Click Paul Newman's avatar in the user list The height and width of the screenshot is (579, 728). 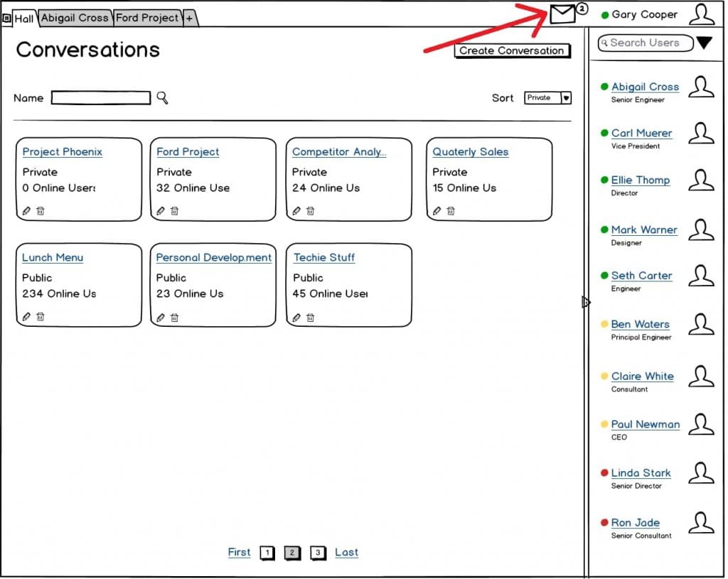tap(701, 424)
